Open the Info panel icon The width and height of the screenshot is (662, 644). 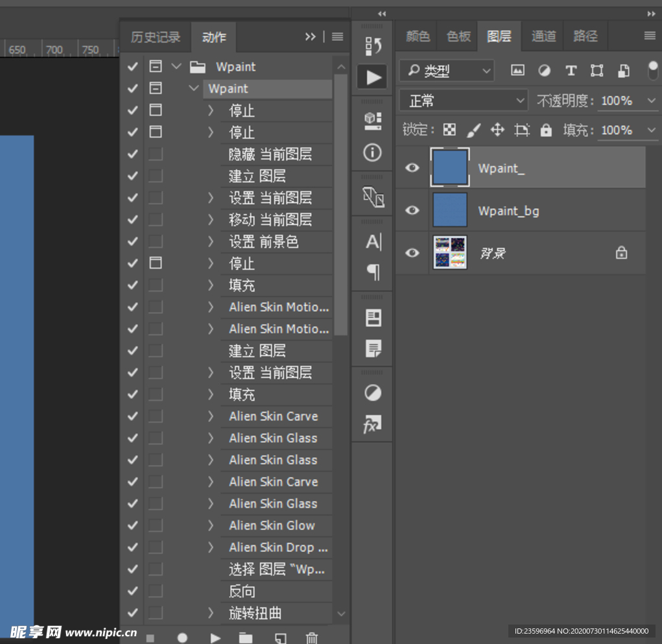click(x=372, y=152)
